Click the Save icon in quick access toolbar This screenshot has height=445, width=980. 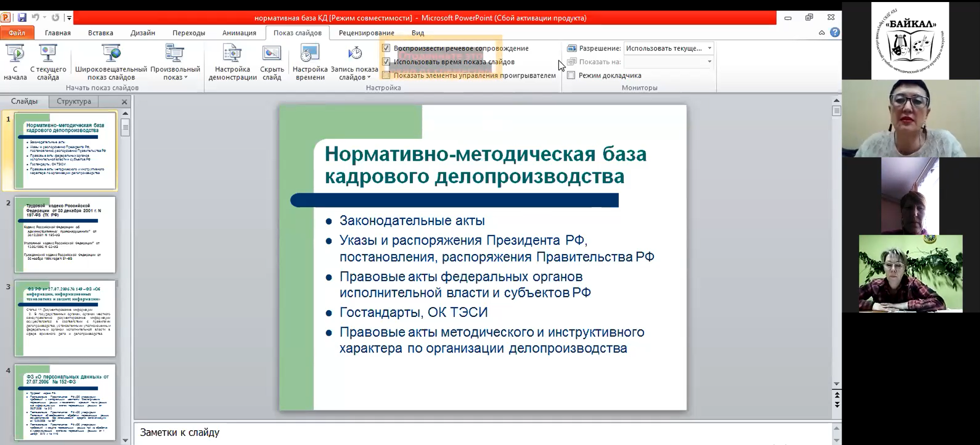click(22, 18)
